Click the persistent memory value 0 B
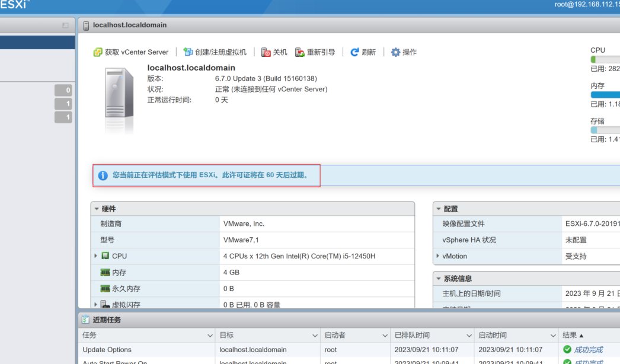Screen dimensions: 620x364 point(229,289)
